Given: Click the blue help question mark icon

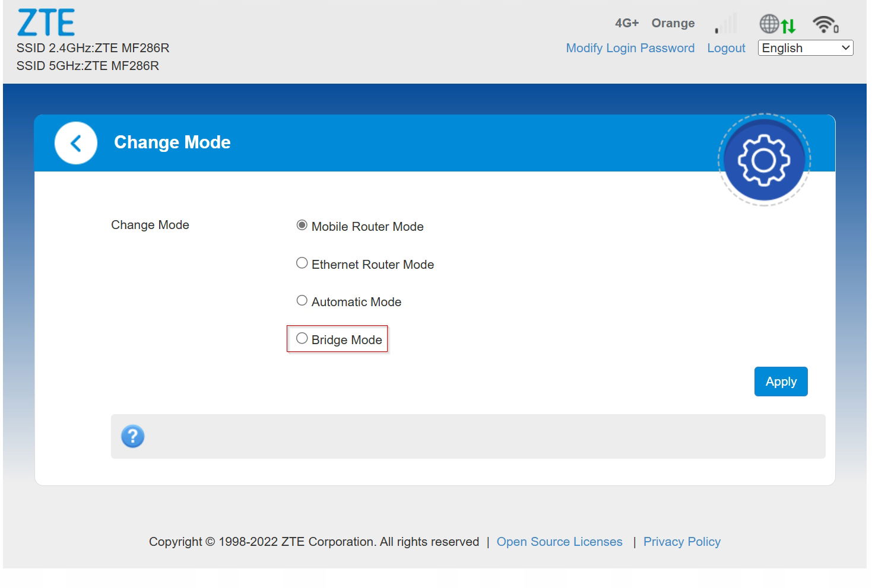Looking at the screenshot, I should [133, 436].
